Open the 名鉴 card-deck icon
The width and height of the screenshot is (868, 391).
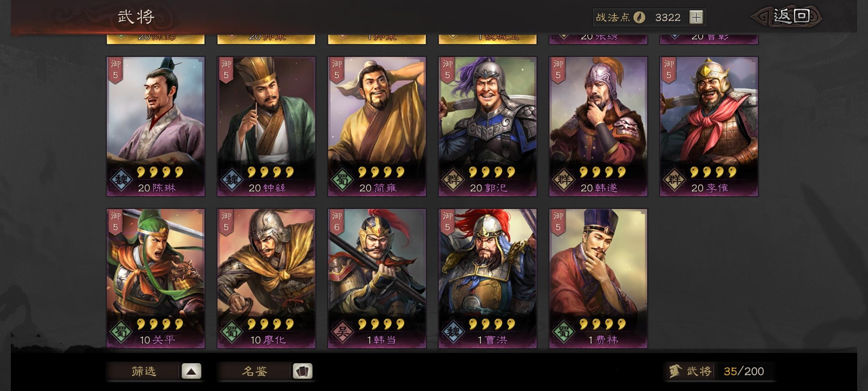(x=302, y=371)
